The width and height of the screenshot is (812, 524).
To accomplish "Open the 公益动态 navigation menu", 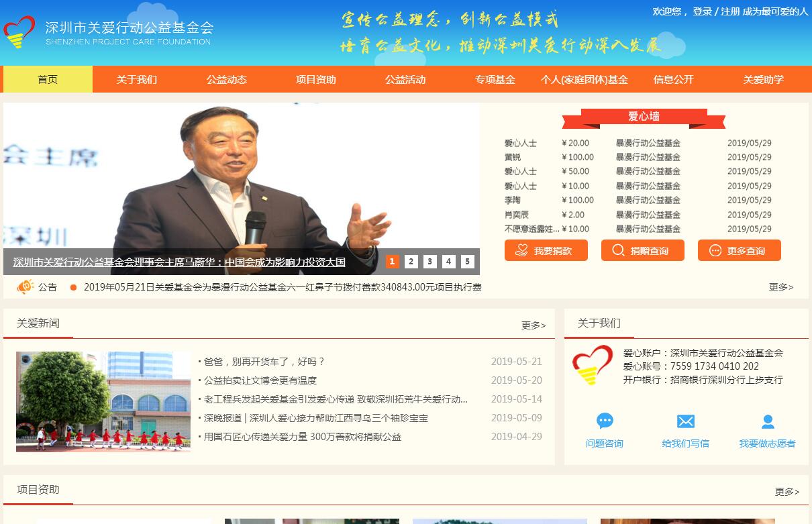I will click(227, 79).
